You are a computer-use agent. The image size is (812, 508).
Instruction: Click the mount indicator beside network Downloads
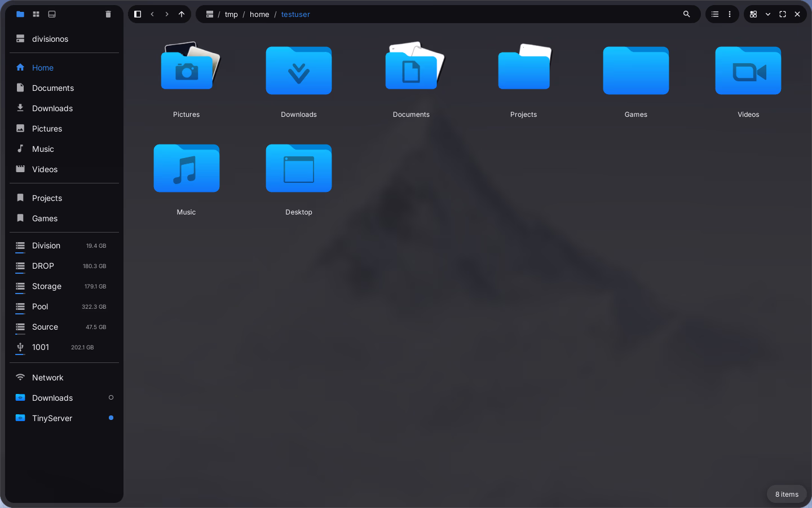[111, 398]
